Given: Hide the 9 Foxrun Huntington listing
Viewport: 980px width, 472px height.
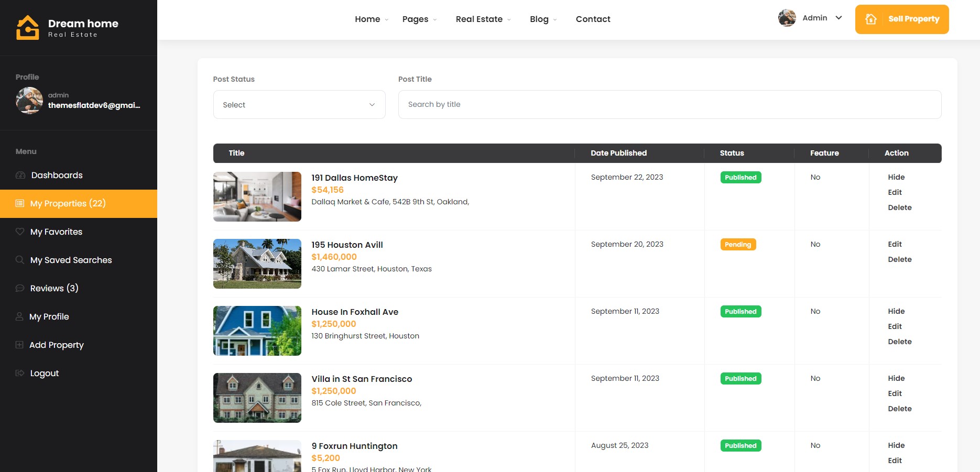Looking at the screenshot, I should click(896, 445).
